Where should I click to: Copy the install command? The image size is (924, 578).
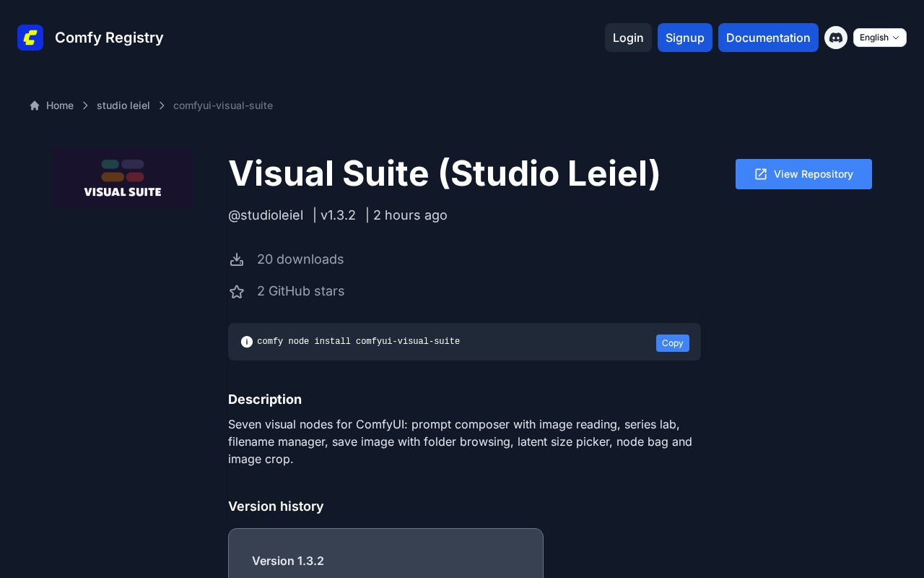pyautogui.click(x=673, y=343)
